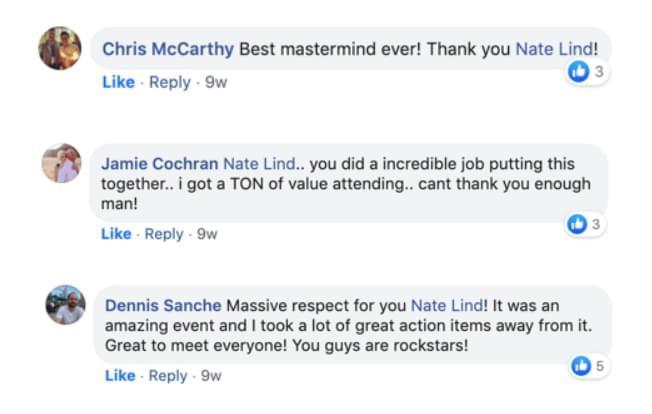The image size is (652, 414).
Task: Like Jamie Cochran's comment
Action: (116, 234)
